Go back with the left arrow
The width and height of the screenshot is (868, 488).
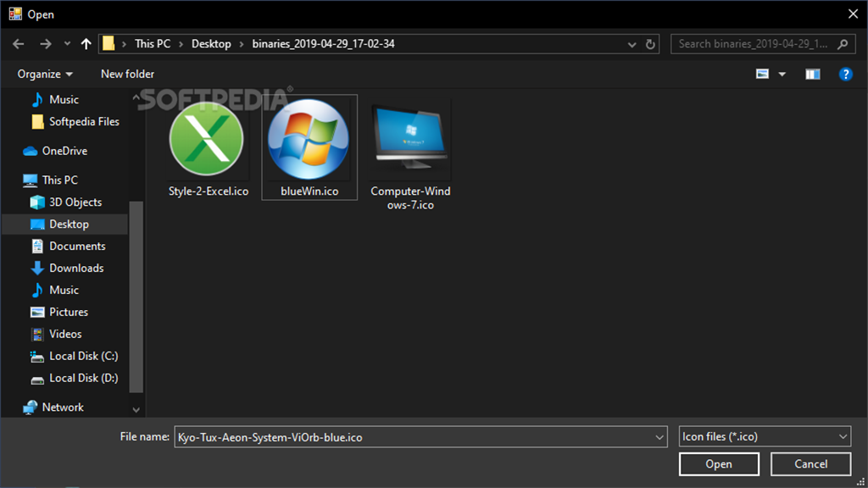coord(19,44)
